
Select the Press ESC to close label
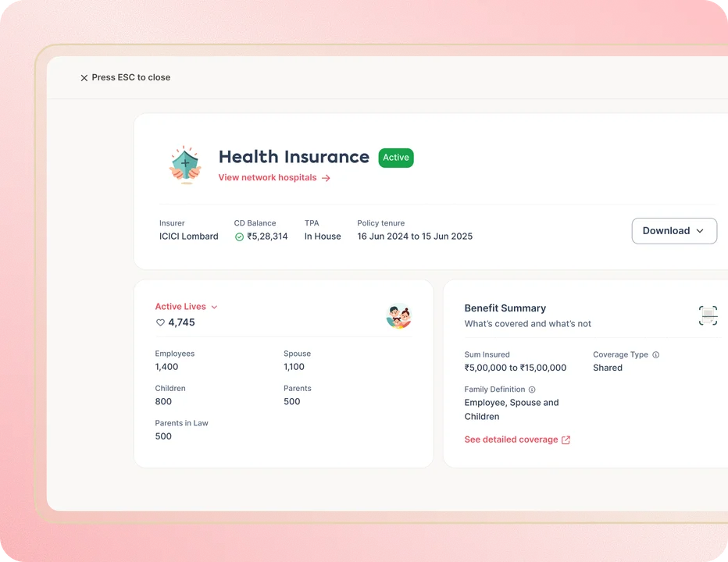point(130,77)
